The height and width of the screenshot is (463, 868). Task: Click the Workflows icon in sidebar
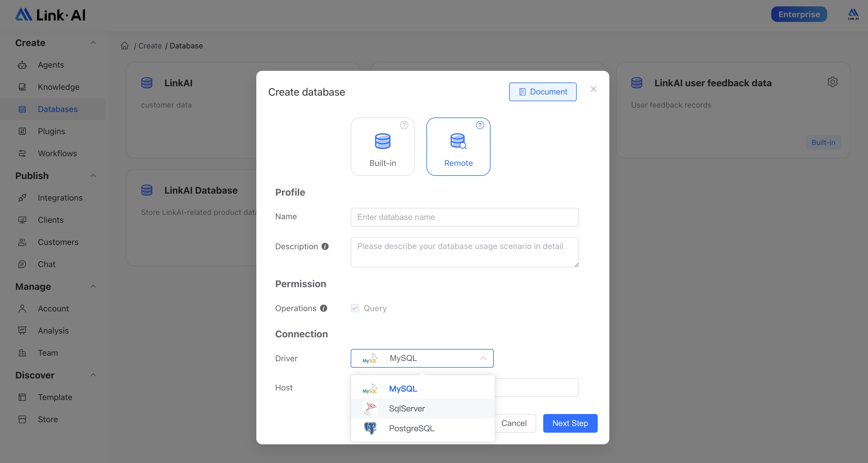tap(22, 153)
